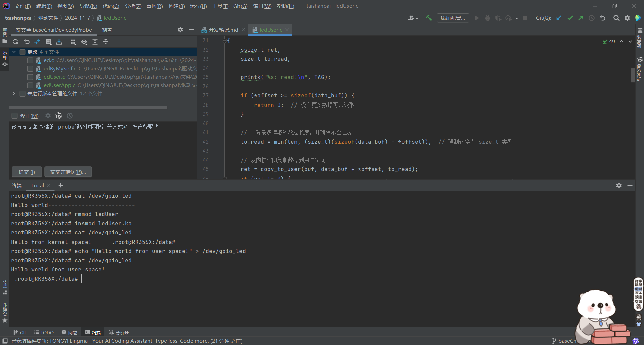
Task: Collapse the 更改 changes tree node
Action: coord(14,52)
